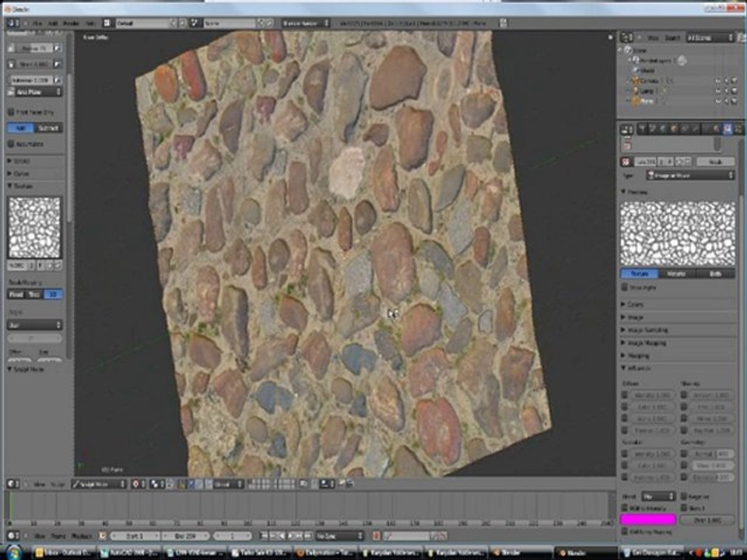Click the outliner editor type icon

point(627,37)
